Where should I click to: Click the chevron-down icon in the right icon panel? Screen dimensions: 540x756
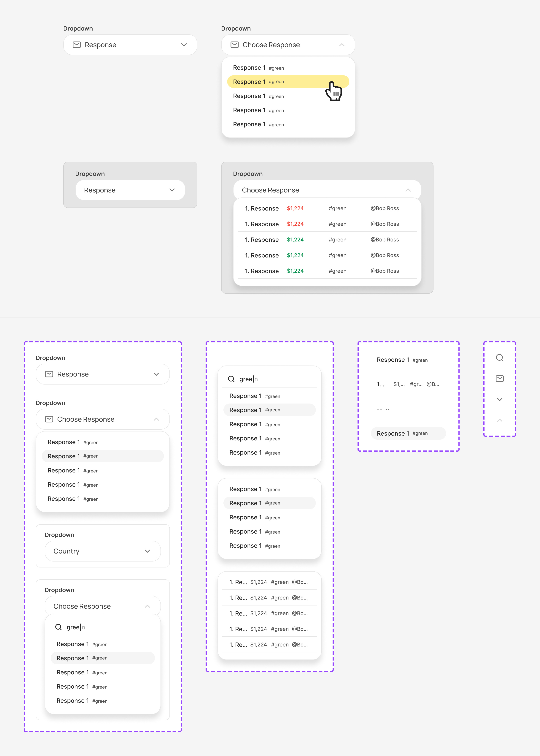click(500, 399)
